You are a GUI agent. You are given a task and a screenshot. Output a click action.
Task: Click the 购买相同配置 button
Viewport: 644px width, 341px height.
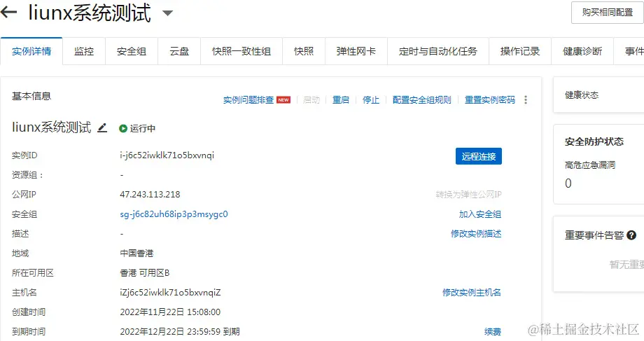(x=608, y=13)
